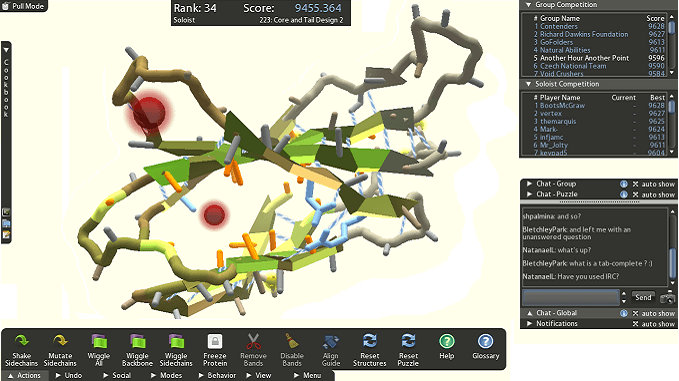Open the Glossary icon
The image size is (679, 381).
click(485, 342)
